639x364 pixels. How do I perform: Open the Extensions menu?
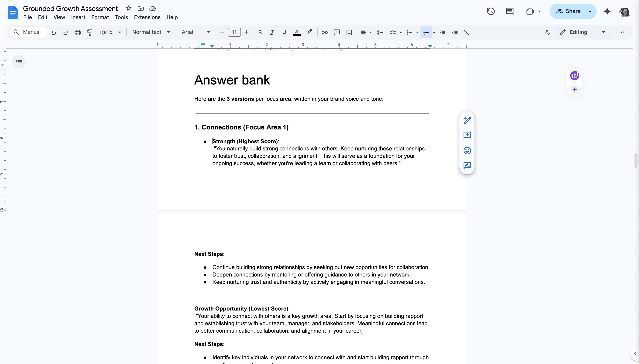click(x=147, y=17)
